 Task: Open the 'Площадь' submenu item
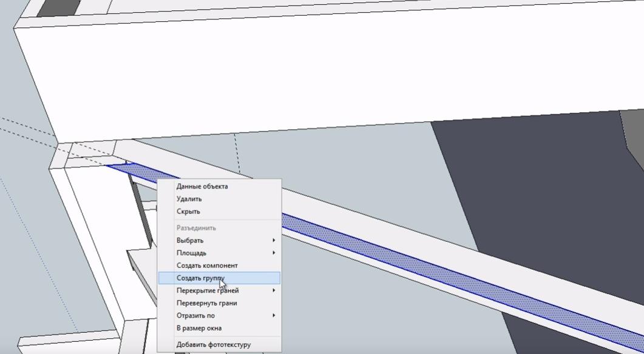pos(191,253)
